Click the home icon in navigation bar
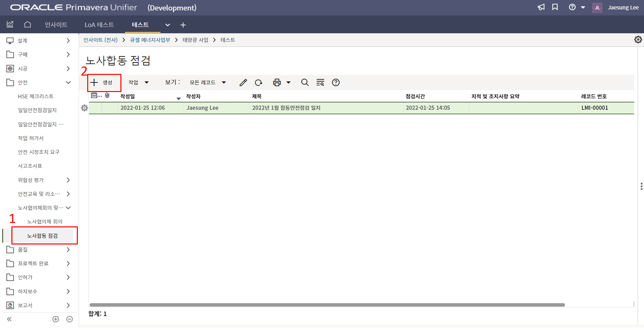Screen dimensions: 644x329 coord(28,25)
